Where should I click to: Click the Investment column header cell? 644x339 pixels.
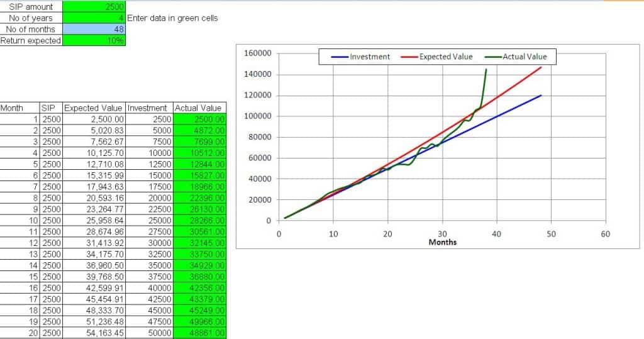point(149,108)
